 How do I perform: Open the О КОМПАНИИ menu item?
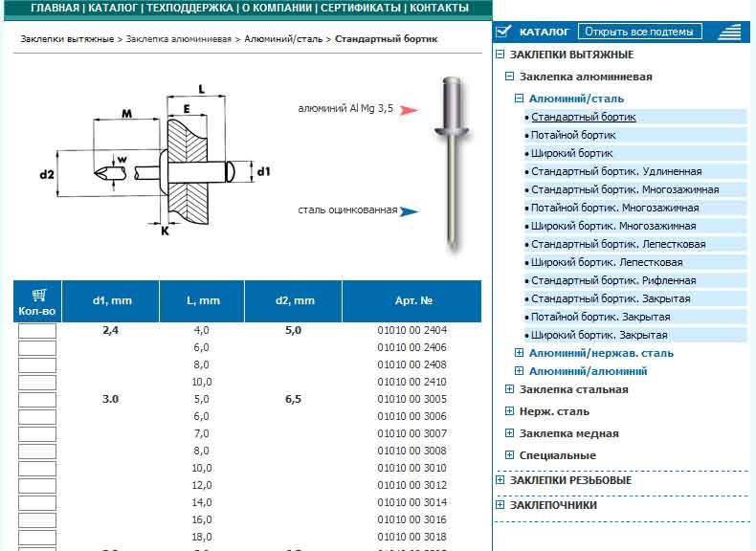277,9
